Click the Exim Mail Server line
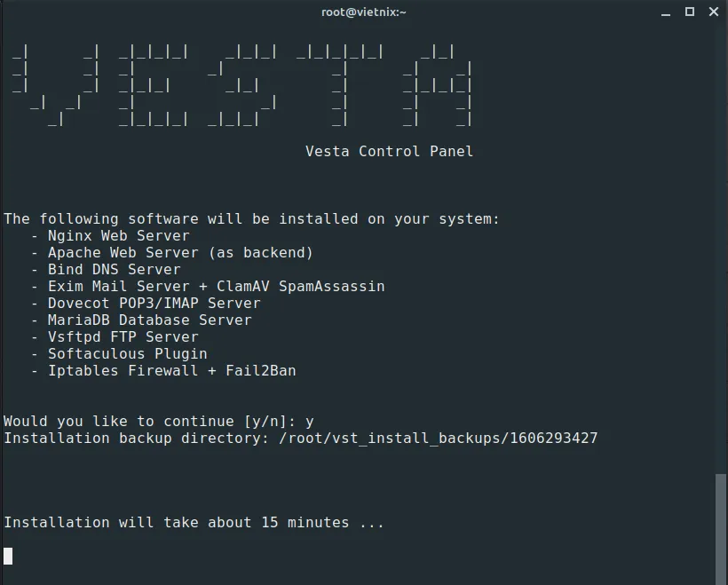728x585 pixels. click(208, 287)
